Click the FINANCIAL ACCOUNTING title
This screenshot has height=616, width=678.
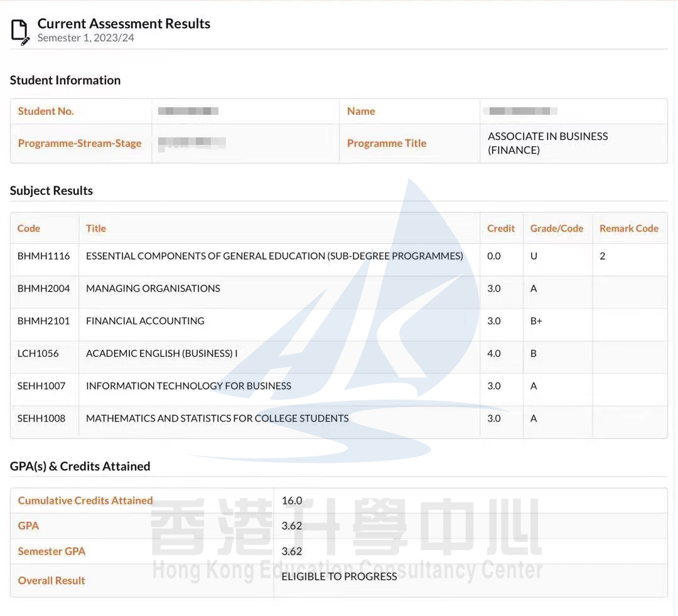(x=145, y=321)
